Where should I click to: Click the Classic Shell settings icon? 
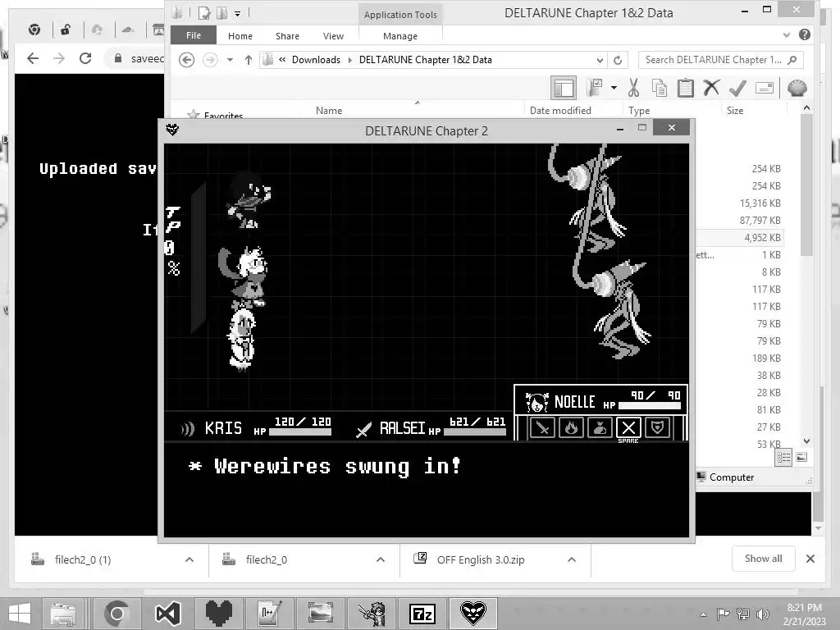[797, 88]
